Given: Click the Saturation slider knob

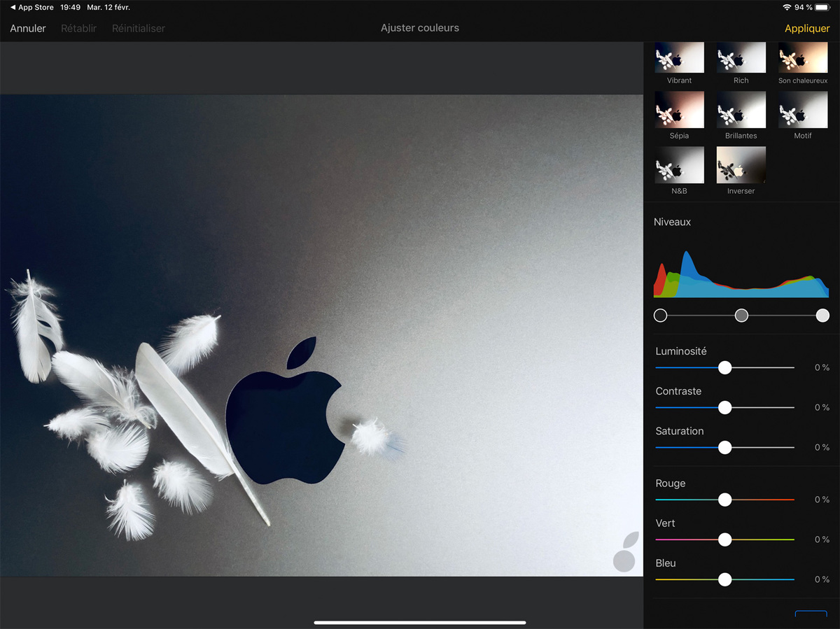Looking at the screenshot, I should 724,447.
